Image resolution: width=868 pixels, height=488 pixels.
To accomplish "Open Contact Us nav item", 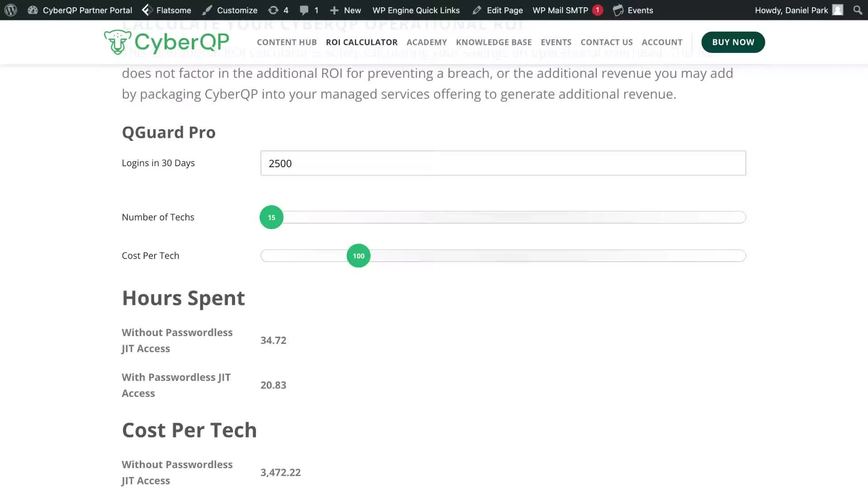I will (606, 42).
